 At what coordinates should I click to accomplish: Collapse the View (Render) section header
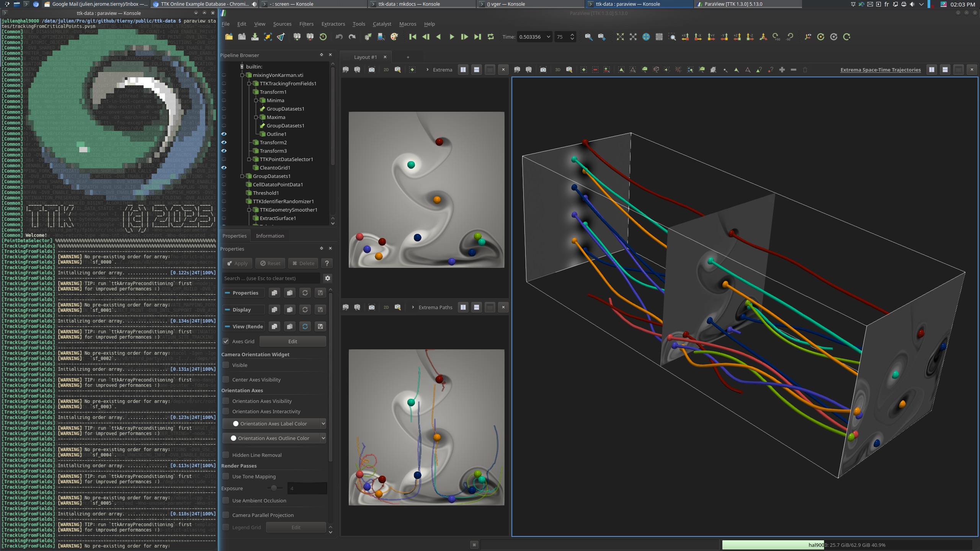click(x=243, y=326)
